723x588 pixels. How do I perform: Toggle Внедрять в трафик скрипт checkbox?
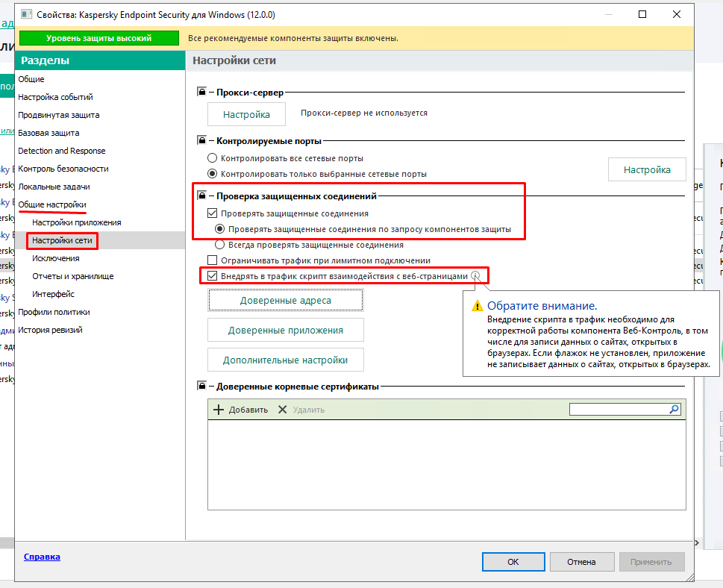(x=212, y=276)
